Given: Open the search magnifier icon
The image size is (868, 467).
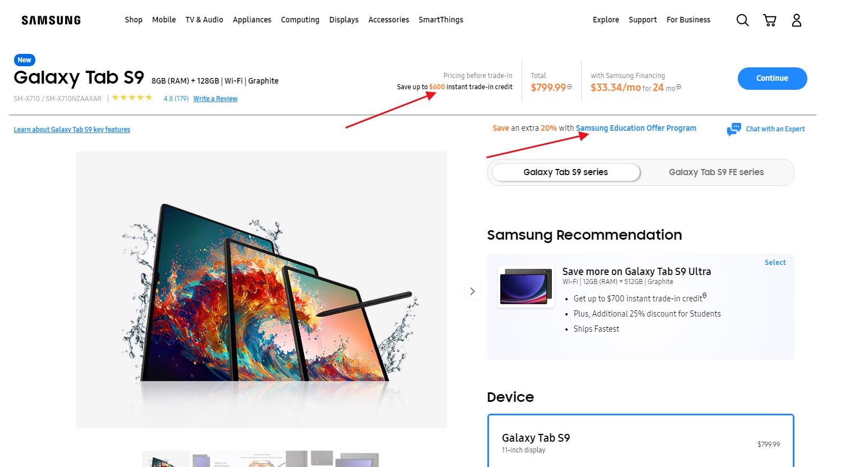Looking at the screenshot, I should point(742,20).
